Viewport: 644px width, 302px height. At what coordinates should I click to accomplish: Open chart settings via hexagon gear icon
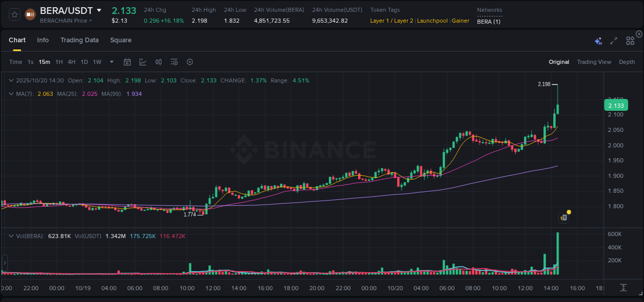coord(190,61)
